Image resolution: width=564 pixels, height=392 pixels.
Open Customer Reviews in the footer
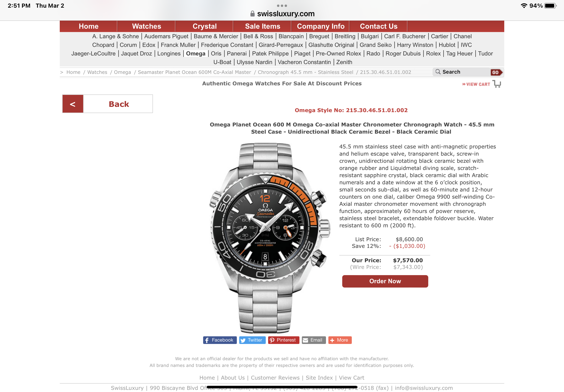click(275, 377)
